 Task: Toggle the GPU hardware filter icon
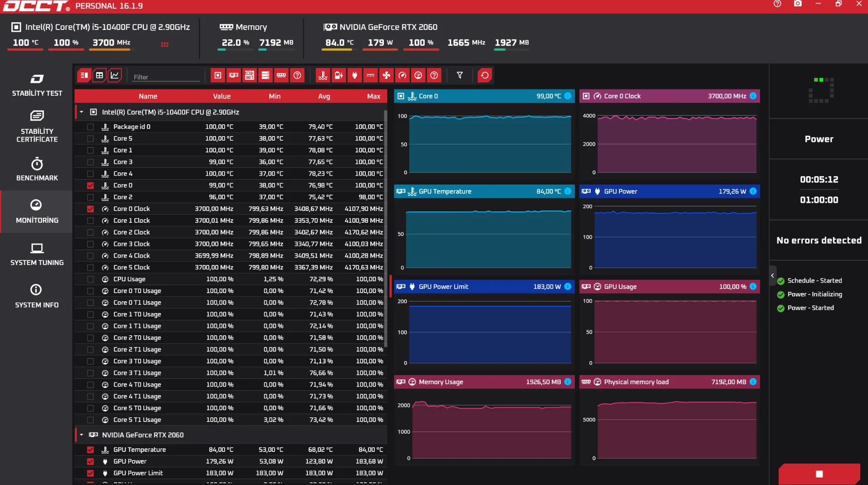pos(234,75)
